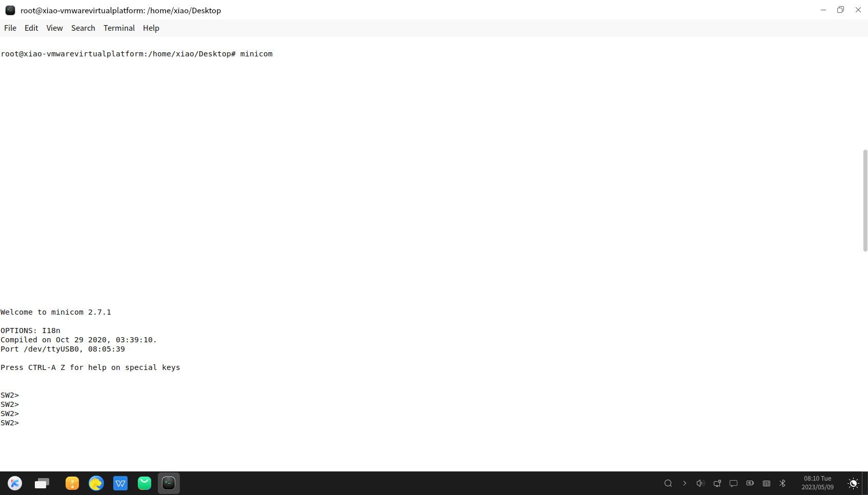This screenshot has height=495, width=868.
Task: Expand the tray chevron arrow
Action: [685, 483]
